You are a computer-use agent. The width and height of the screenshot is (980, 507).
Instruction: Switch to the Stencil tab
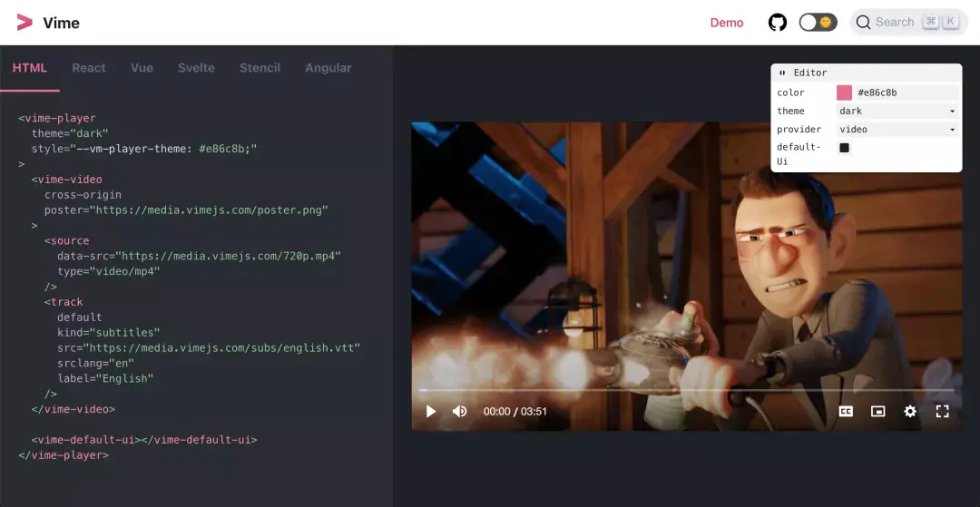coord(260,68)
